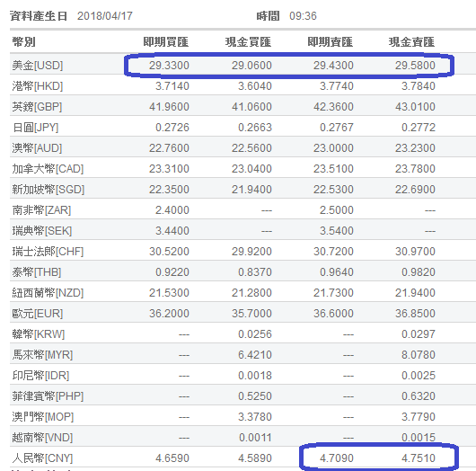Click the 澳幣[AUD] currency label

pyautogui.click(x=37, y=148)
